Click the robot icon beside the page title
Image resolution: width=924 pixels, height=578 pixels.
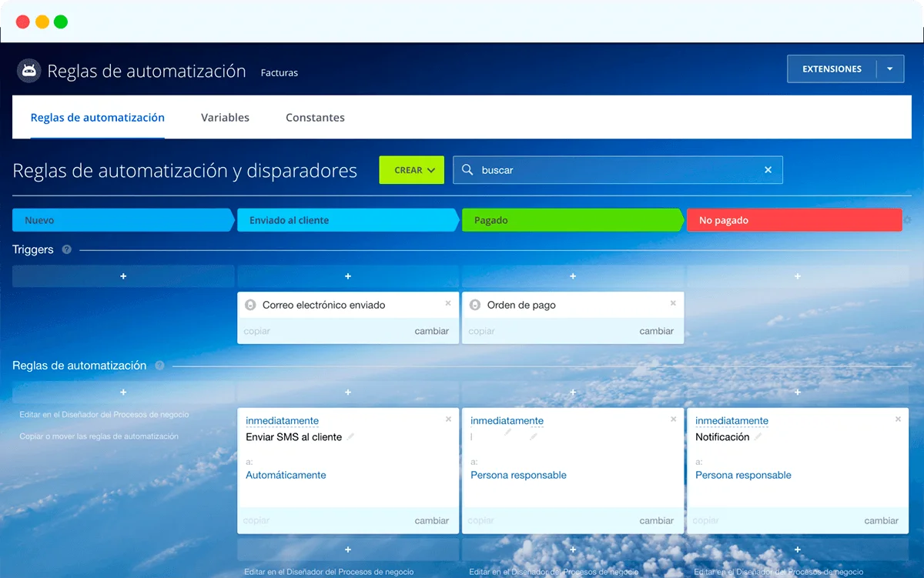click(x=28, y=71)
